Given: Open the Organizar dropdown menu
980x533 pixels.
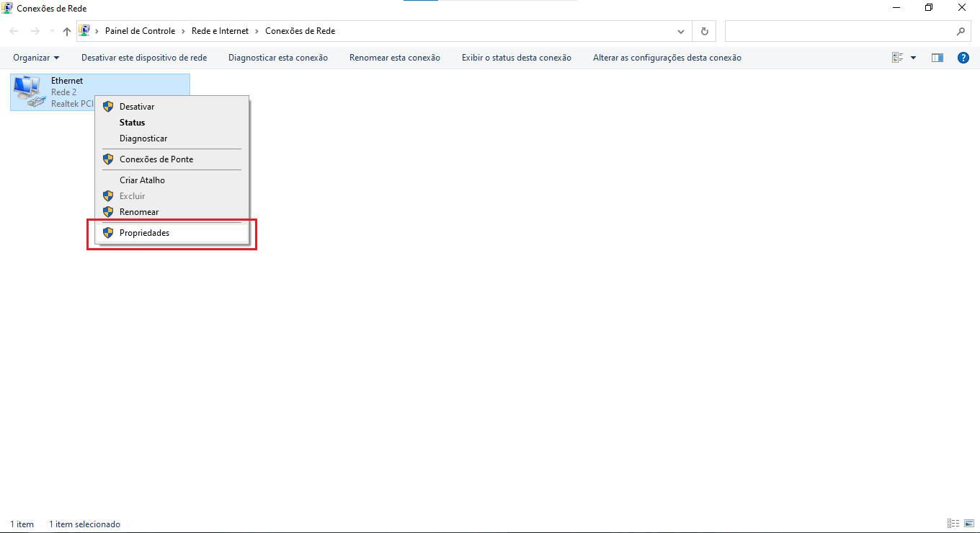Looking at the screenshot, I should (x=36, y=58).
